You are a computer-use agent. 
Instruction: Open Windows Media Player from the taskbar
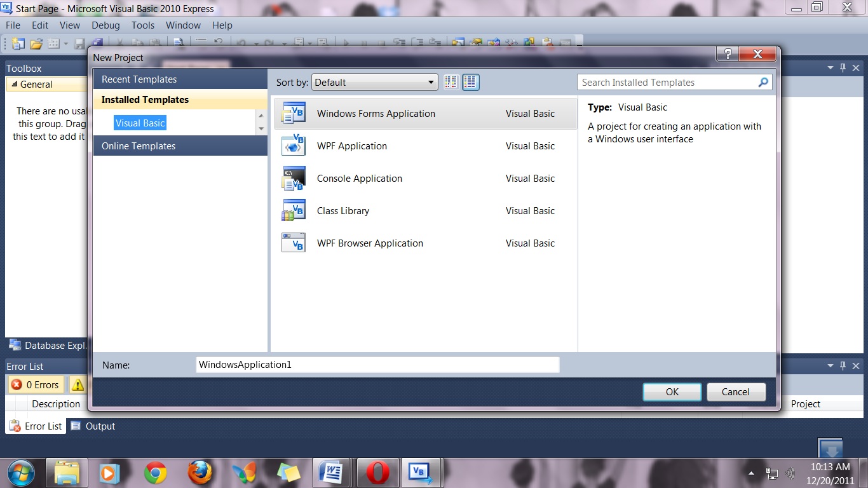pyautogui.click(x=110, y=473)
